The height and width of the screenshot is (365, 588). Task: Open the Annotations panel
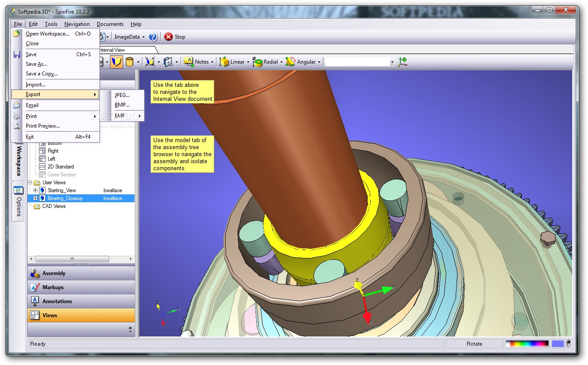(81, 301)
